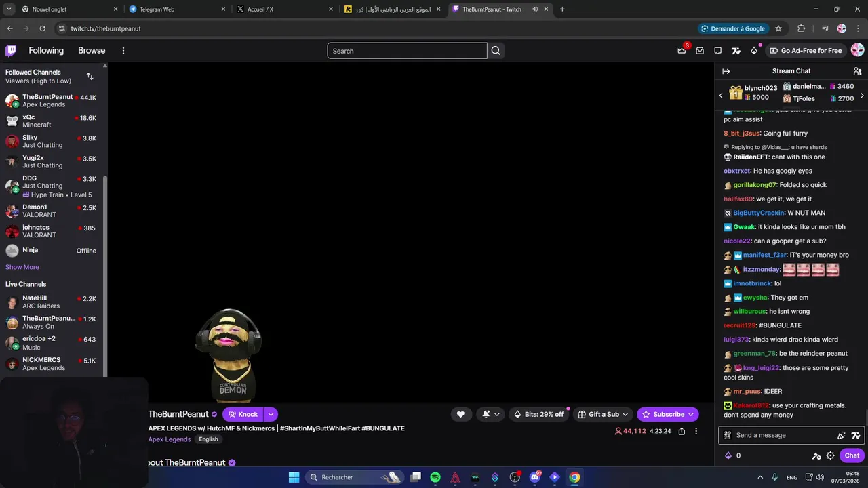Screen dimensions: 868x488
Task: Open Windows Task View button
Action: [416, 477]
